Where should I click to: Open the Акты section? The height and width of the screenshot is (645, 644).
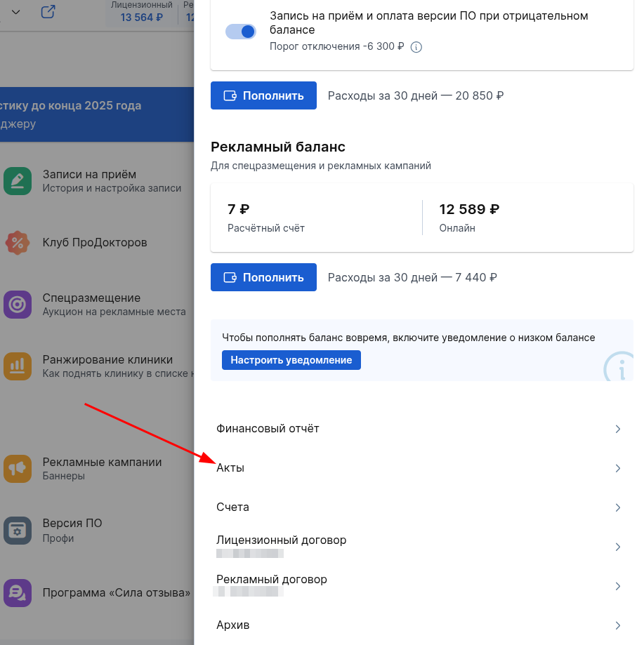click(230, 468)
